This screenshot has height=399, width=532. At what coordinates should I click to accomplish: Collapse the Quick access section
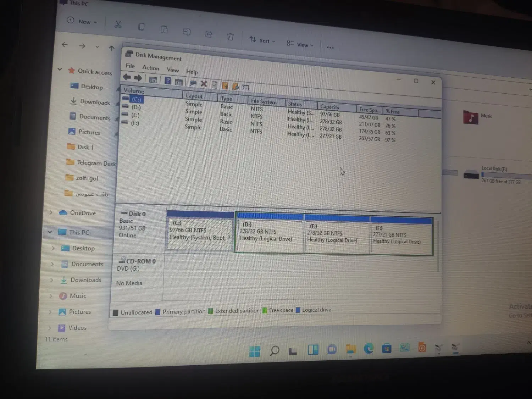point(60,69)
